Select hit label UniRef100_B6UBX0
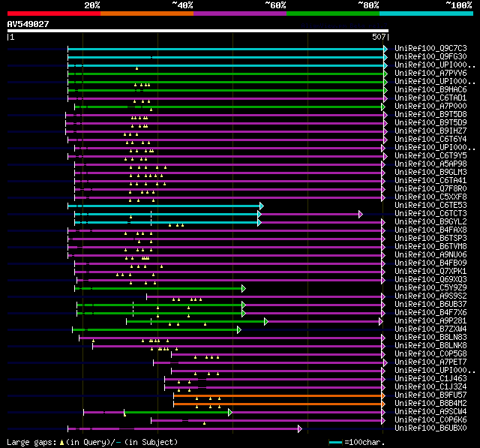Viewport: 480px width, 448px height. [x=430, y=428]
